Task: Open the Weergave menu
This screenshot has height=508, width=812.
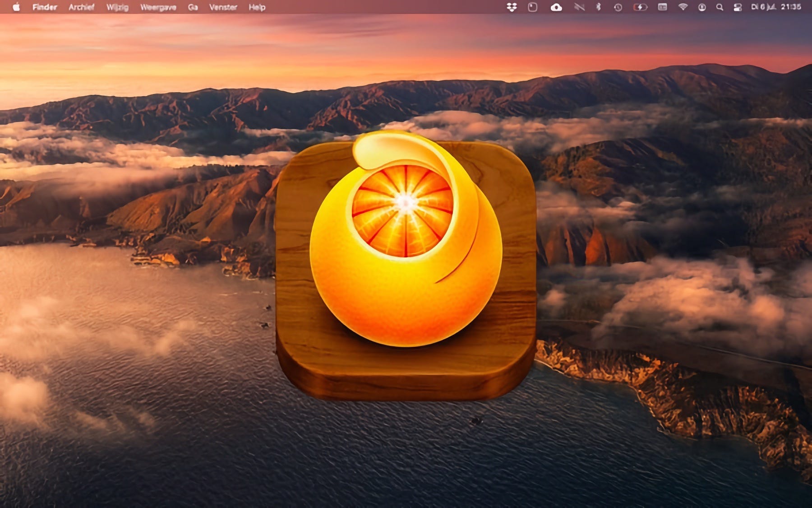Action: 158,7
